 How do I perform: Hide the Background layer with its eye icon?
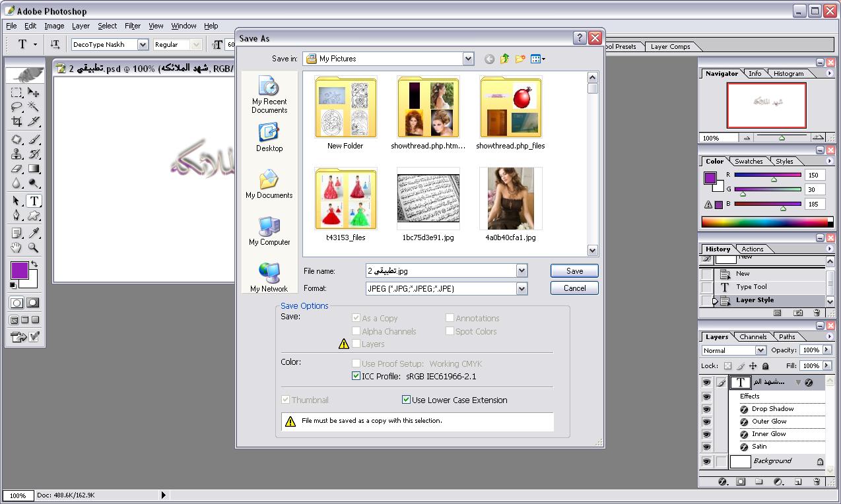tap(706, 462)
